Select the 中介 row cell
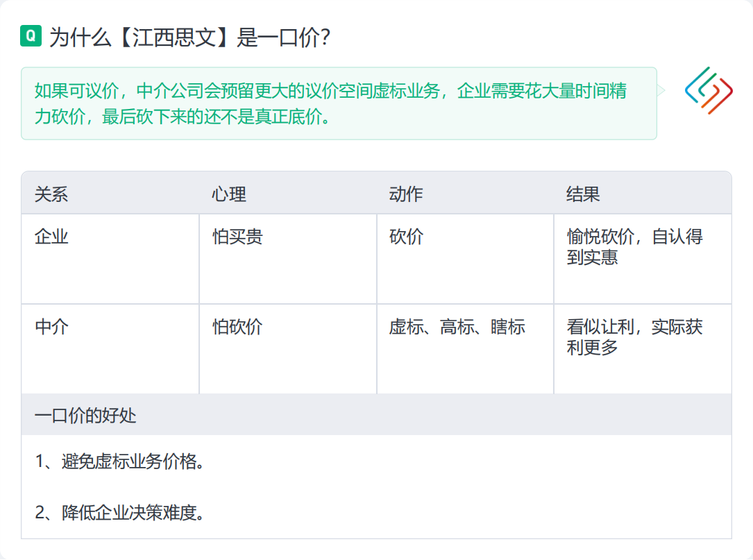Screen dimensions: 753x560 pos(52,327)
